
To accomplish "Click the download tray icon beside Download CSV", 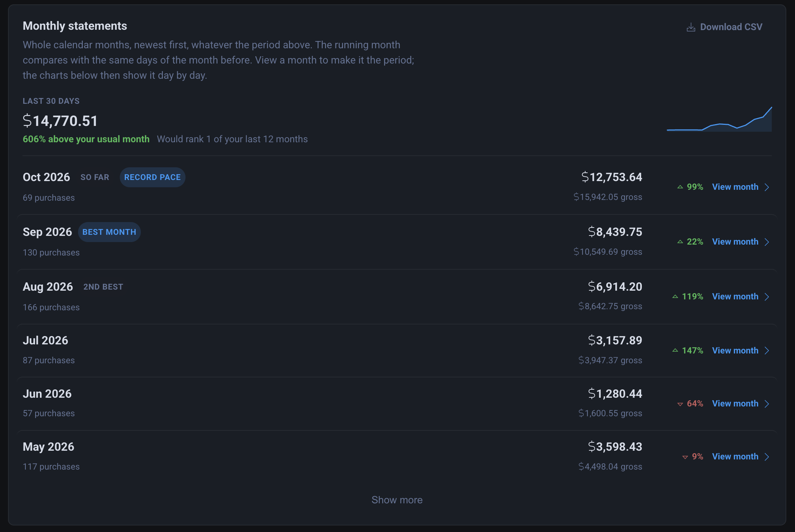I will pyautogui.click(x=691, y=27).
